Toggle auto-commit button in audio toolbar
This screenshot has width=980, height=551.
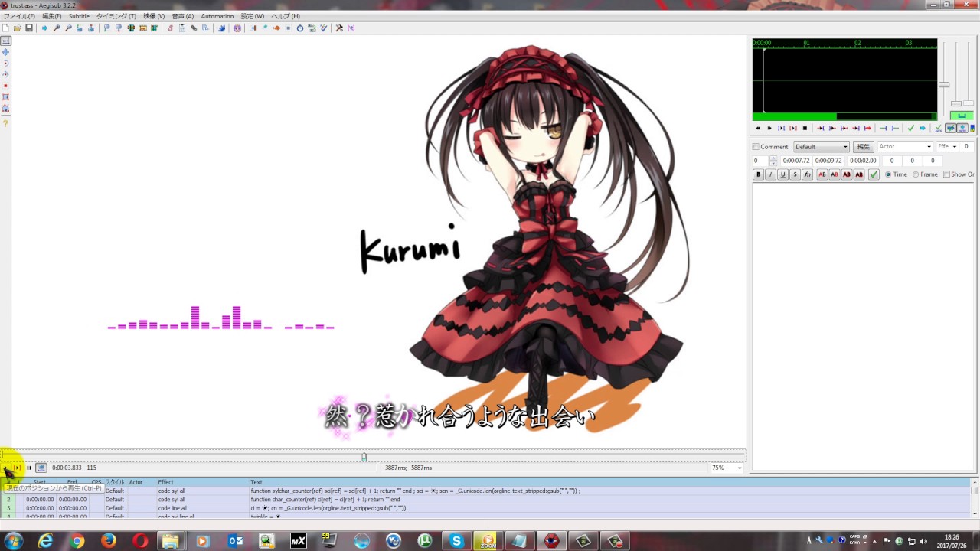(x=939, y=128)
